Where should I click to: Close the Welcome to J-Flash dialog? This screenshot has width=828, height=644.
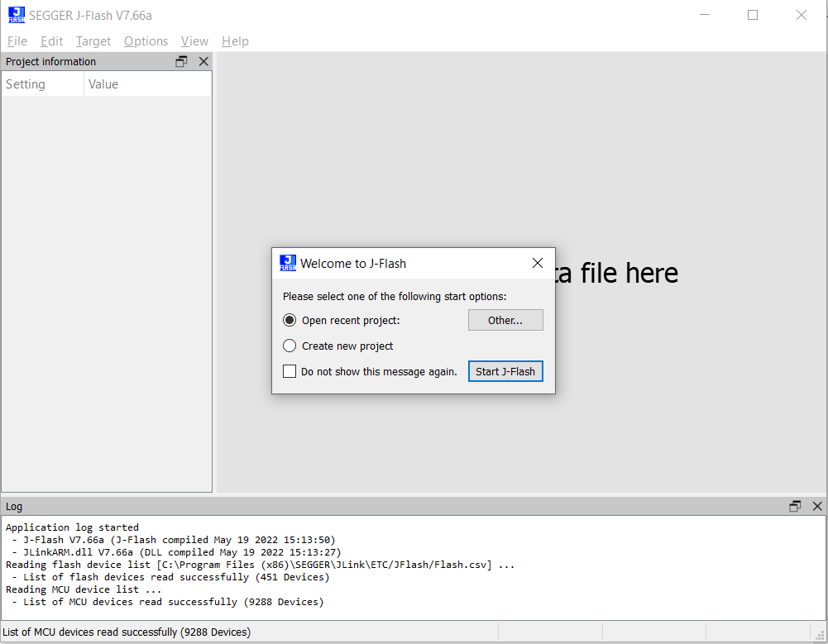pyautogui.click(x=538, y=263)
